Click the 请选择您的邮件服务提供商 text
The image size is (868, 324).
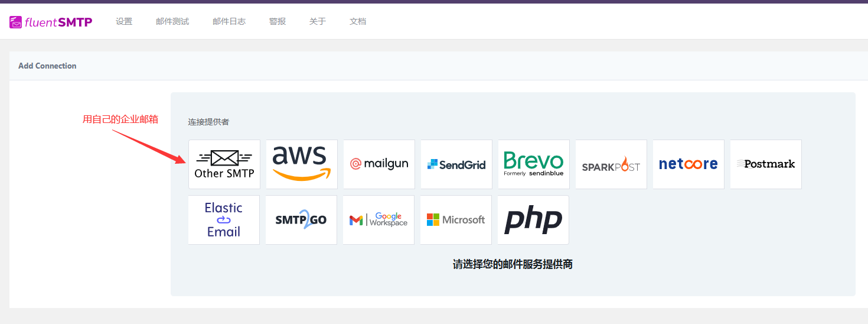pyautogui.click(x=513, y=264)
